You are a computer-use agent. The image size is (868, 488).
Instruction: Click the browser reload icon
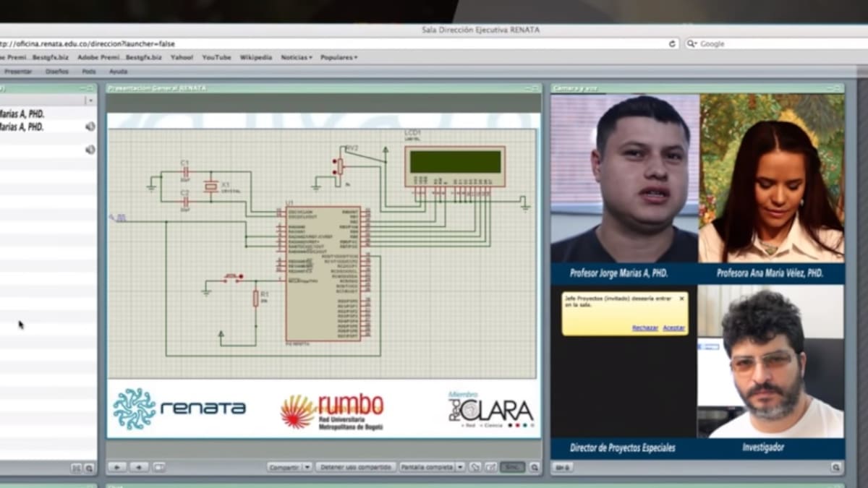point(672,44)
